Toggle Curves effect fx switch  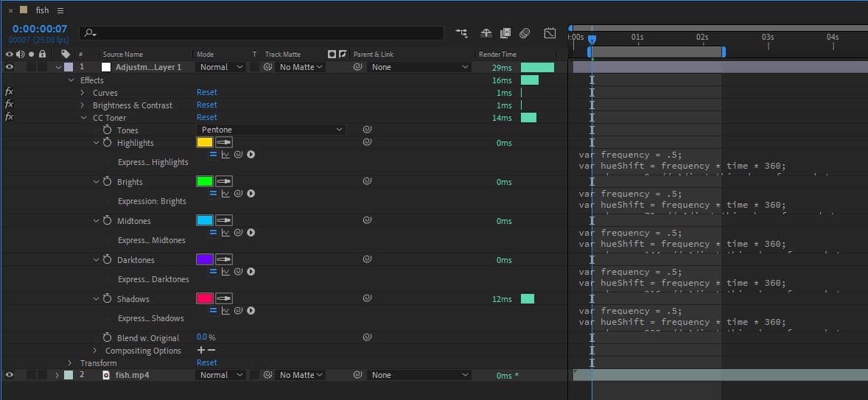pos(10,92)
